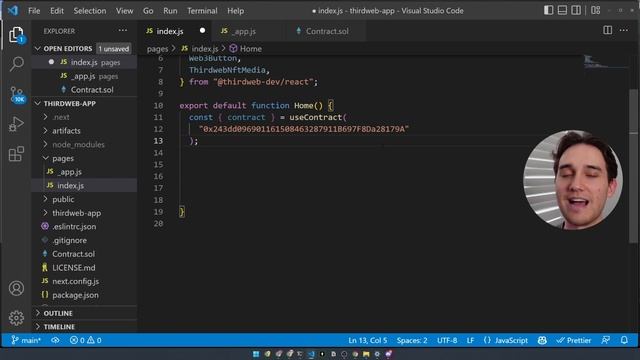Open the Extensions view icon
Viewport: 640px width, 360px height.
click(16, 154)
